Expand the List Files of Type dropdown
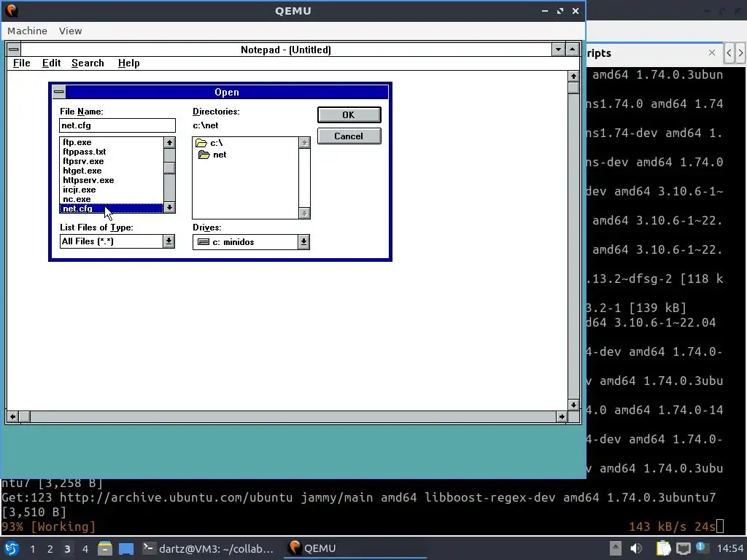The width and height of the screenshot is (747, 560). pos(169,241)
